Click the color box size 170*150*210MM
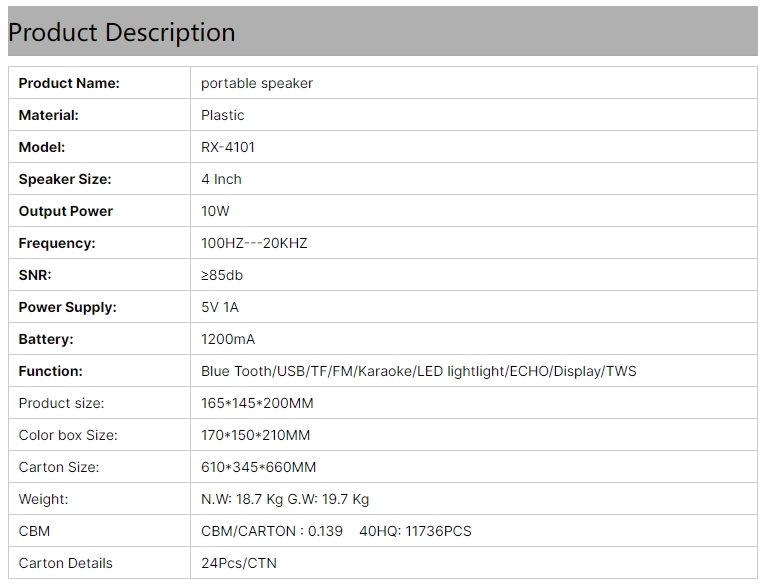Image resolution: width=771 pixels, height=586 pixels. [255, 435]
